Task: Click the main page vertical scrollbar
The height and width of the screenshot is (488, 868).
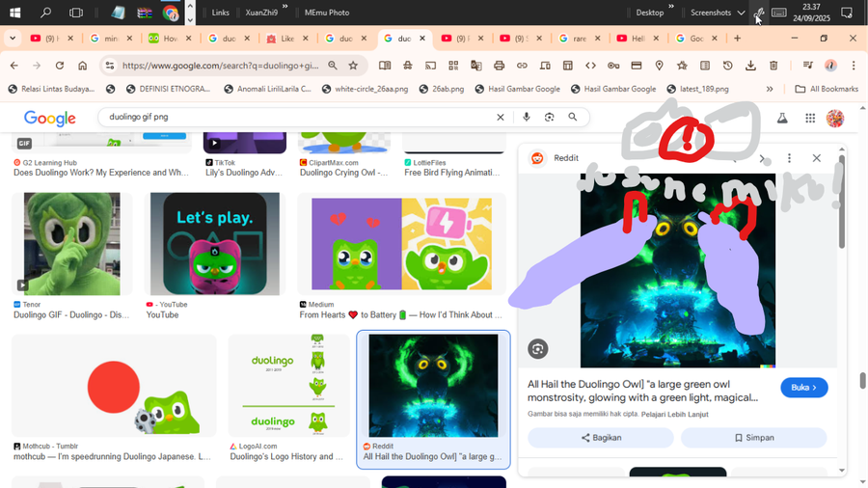Action: [x=862, y=381]
